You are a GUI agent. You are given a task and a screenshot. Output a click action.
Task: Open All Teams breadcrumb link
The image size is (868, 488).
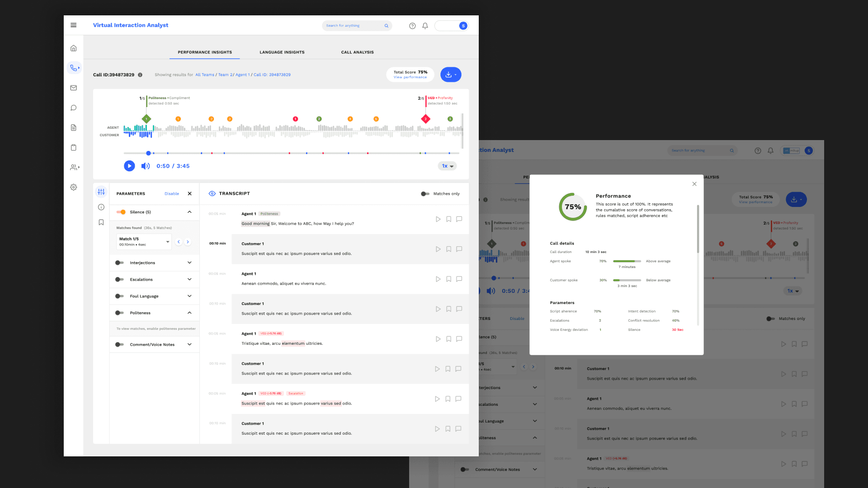pyautogui.click(x=205, y=75)
